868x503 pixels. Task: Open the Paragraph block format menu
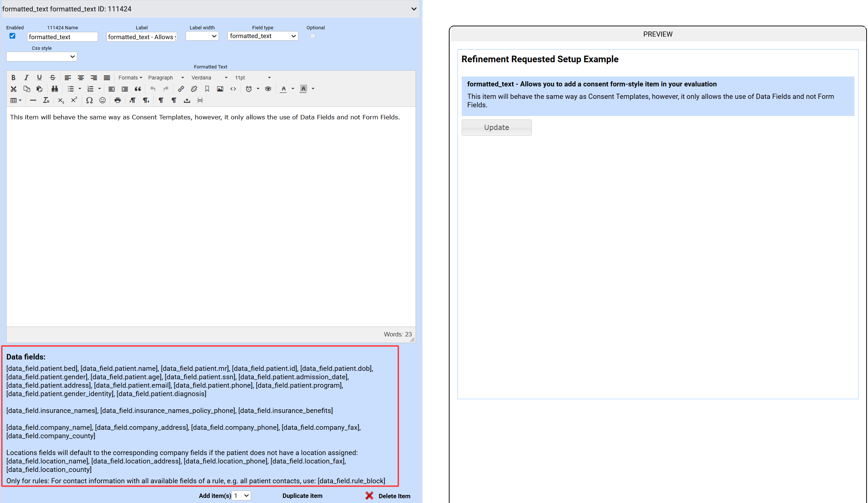pos(166,78)
